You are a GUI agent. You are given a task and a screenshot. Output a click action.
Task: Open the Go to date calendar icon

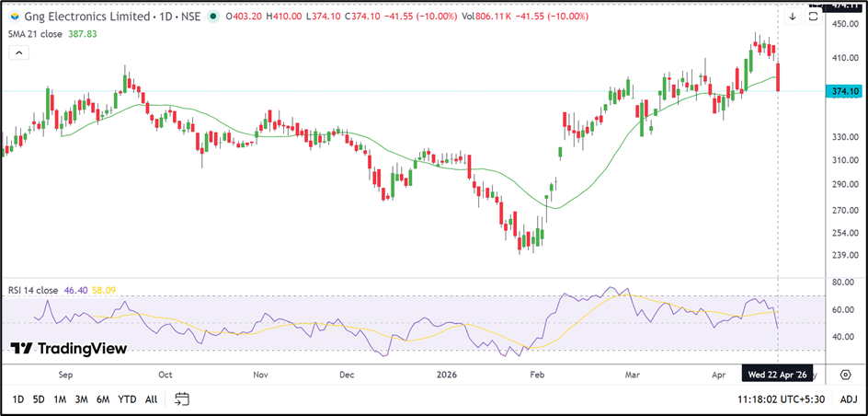coord(182,399)
